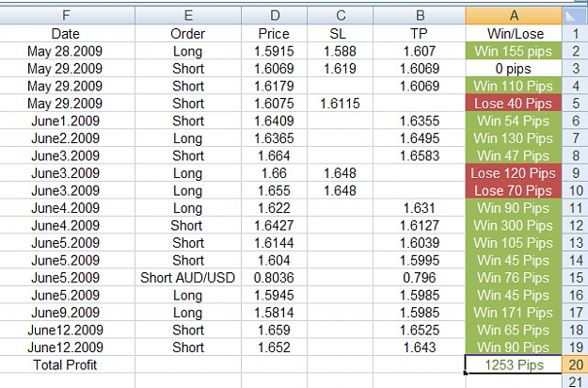The height and width of the screenshot is (388, 588).
Task: Click the green Win 300 Pips cell
Action: (x=514, y=225)
